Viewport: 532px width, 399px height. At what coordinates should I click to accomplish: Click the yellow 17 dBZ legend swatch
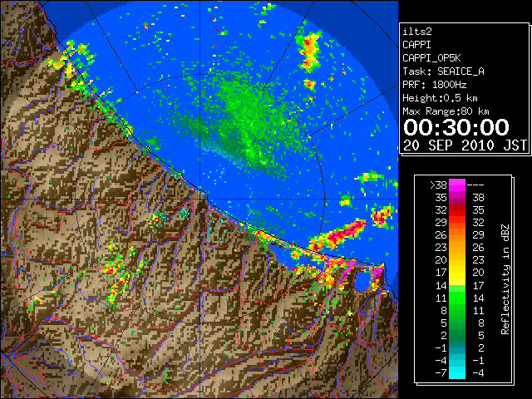(457, 273)
